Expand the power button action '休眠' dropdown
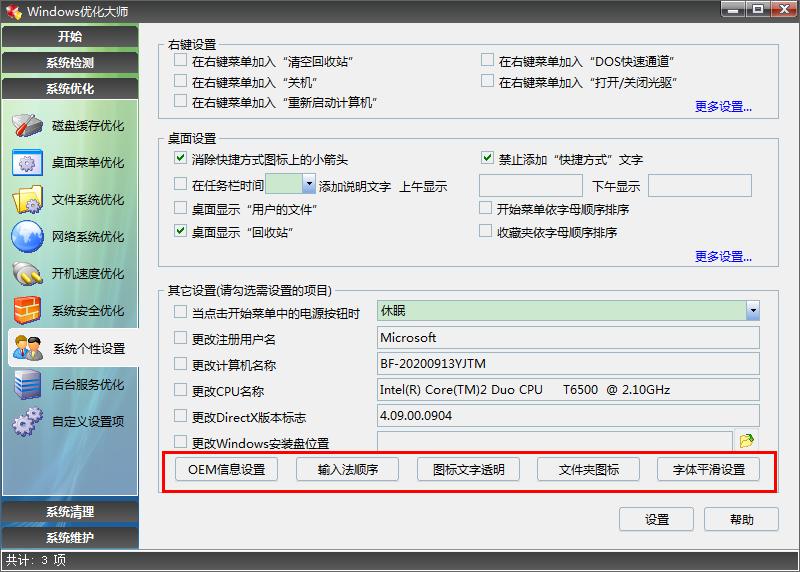This screenshot has height=572, width=800. point(753,310)
